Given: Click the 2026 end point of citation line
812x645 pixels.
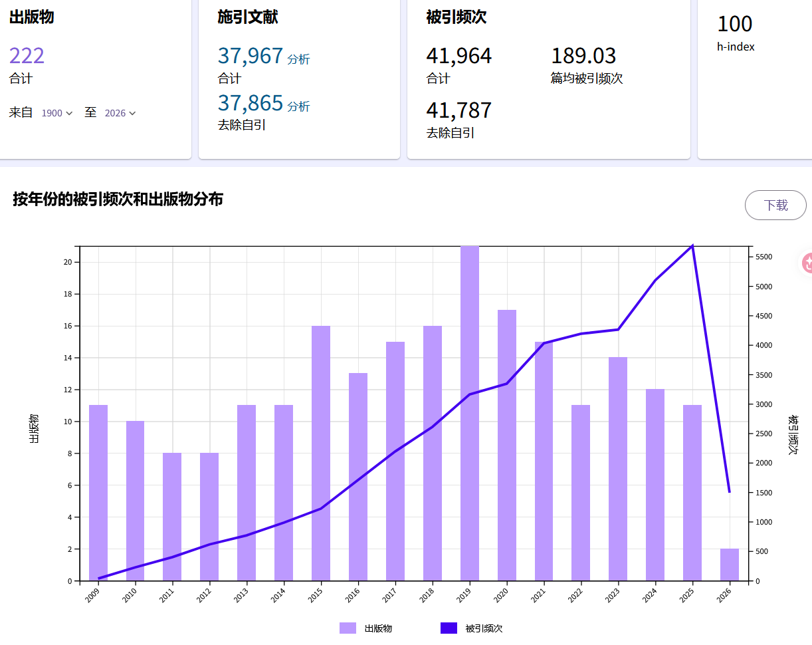Looking at the screenshot, I should tap(729, 492).
